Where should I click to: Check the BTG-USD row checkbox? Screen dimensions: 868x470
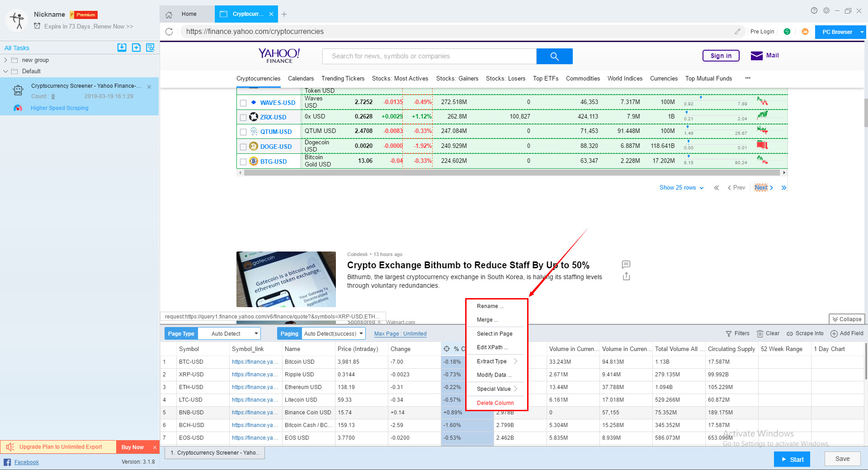coord(243,162)
